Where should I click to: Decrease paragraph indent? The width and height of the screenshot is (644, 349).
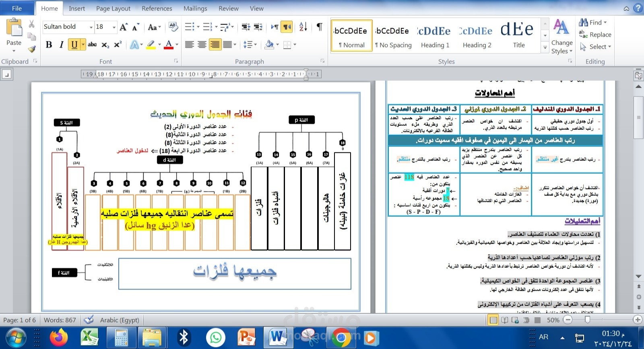[246, 27]
